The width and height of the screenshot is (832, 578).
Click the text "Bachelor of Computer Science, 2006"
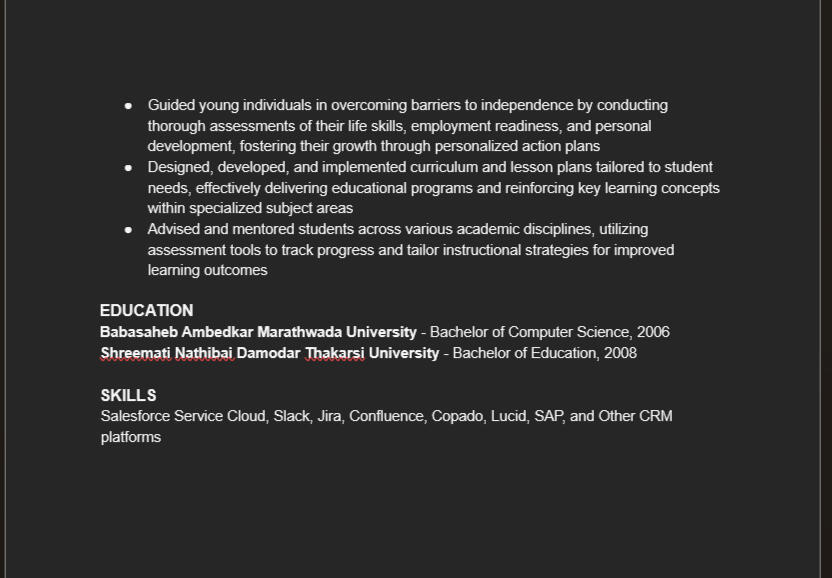click(549, 332)
